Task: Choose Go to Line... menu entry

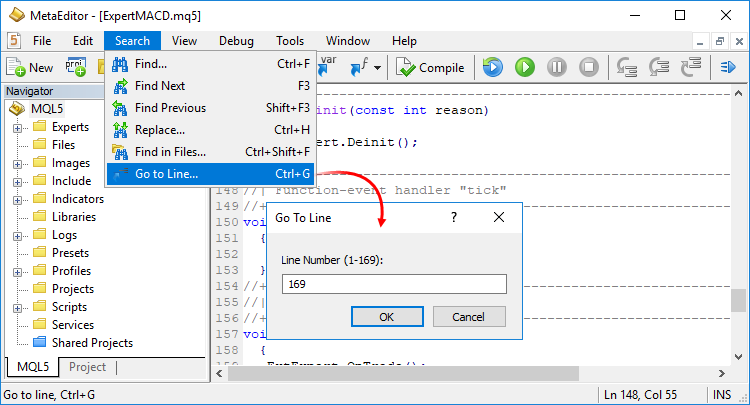Action: pyautogui.click(x=210, y=174)
